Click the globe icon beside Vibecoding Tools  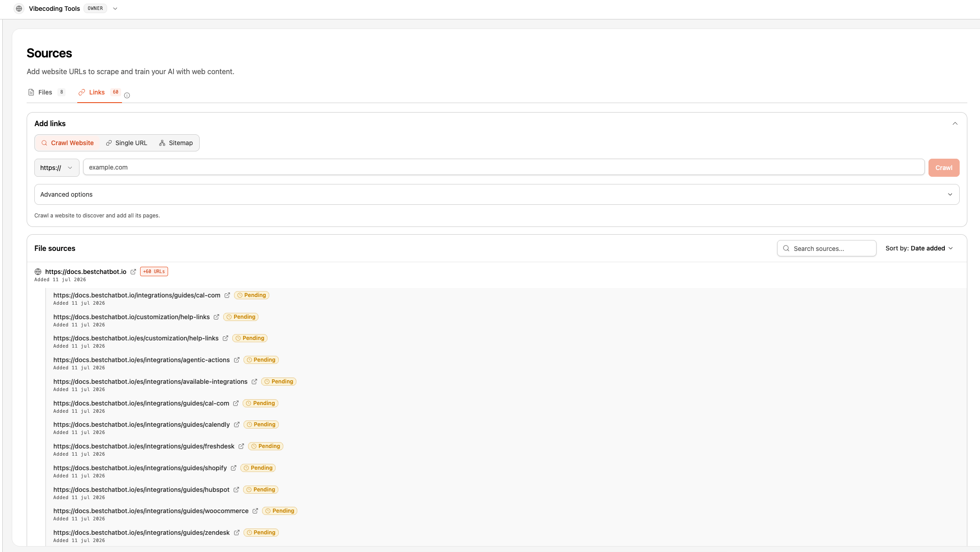click(x=19, y=9)
